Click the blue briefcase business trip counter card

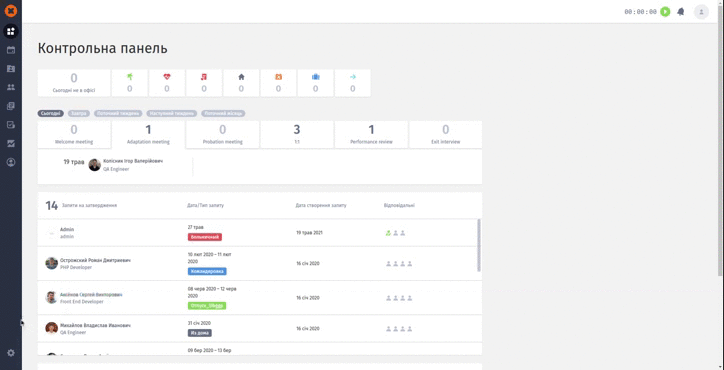(x=315, y=83)
